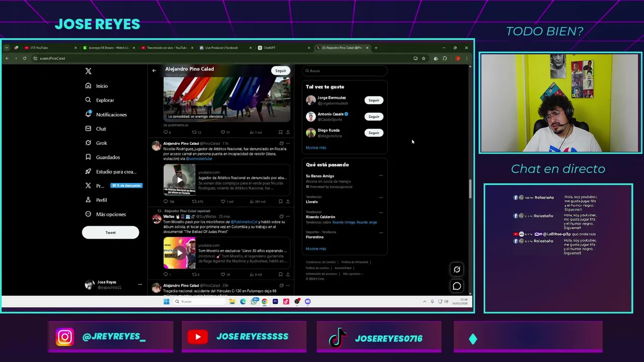Open options for the Florentino trend

381,232
